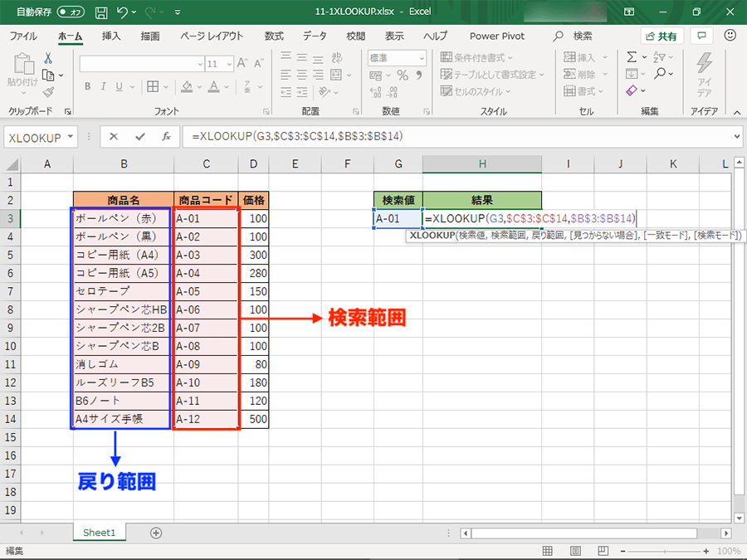Click the Fill Color bucket swatch

(x=187, y=86)
